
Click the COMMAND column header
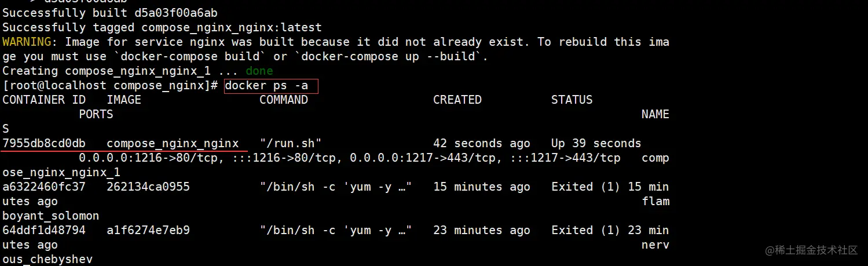click(284, 100)
